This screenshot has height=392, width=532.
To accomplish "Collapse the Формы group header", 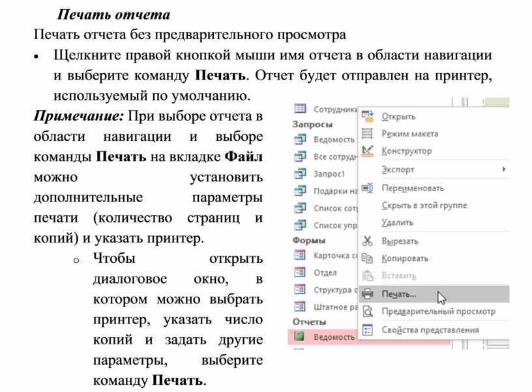I will tap(309, 240).
